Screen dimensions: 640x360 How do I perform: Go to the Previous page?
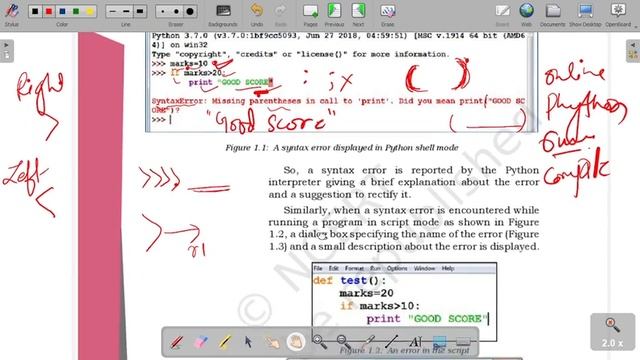(334, 15)
